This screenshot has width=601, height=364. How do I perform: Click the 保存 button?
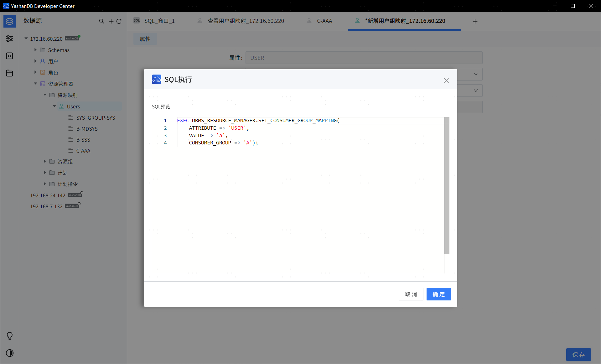[578, 355]
